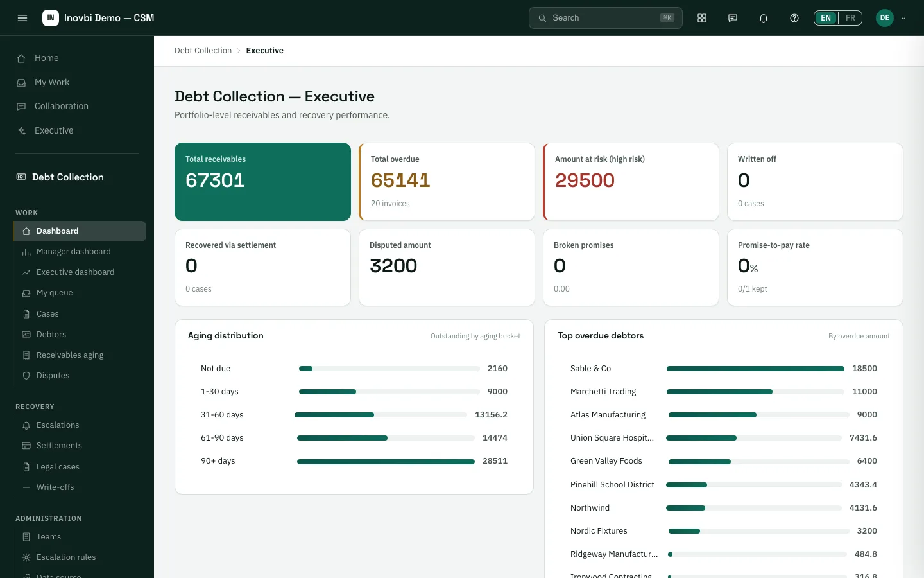Image resolution: width=924 pixels, height=578 pixels.
Task: Focus the Search field
Action: 605,18
